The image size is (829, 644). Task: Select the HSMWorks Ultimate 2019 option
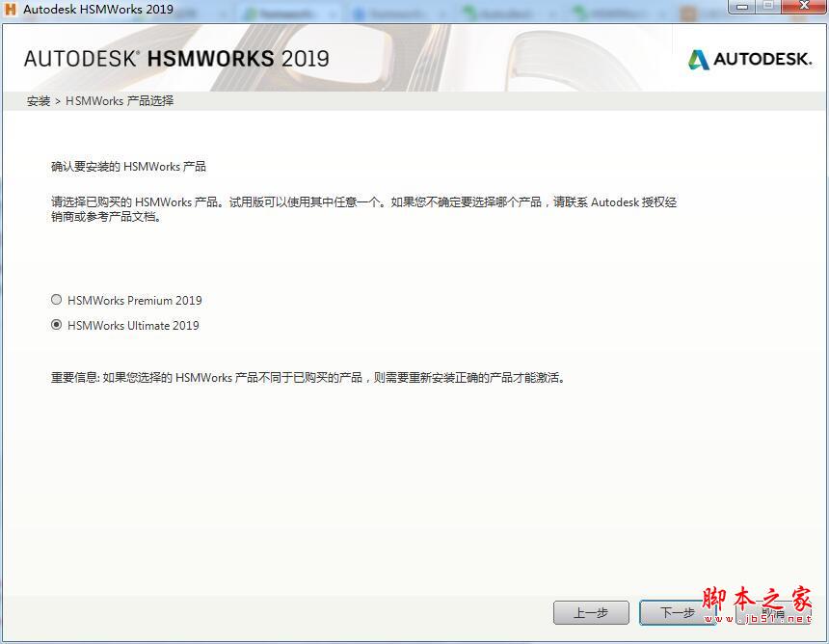[x=56, y=325]
